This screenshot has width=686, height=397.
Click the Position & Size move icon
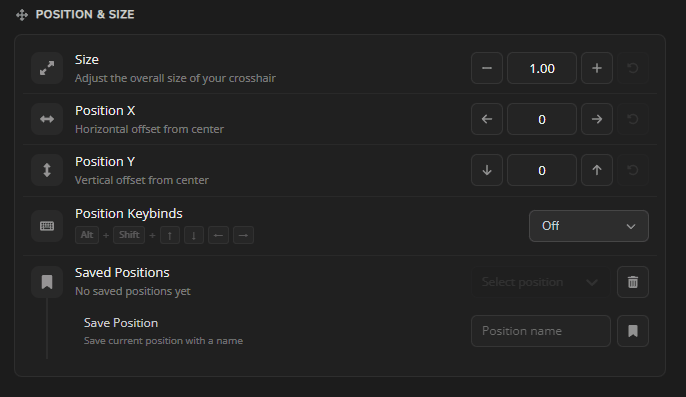(22, 15)
